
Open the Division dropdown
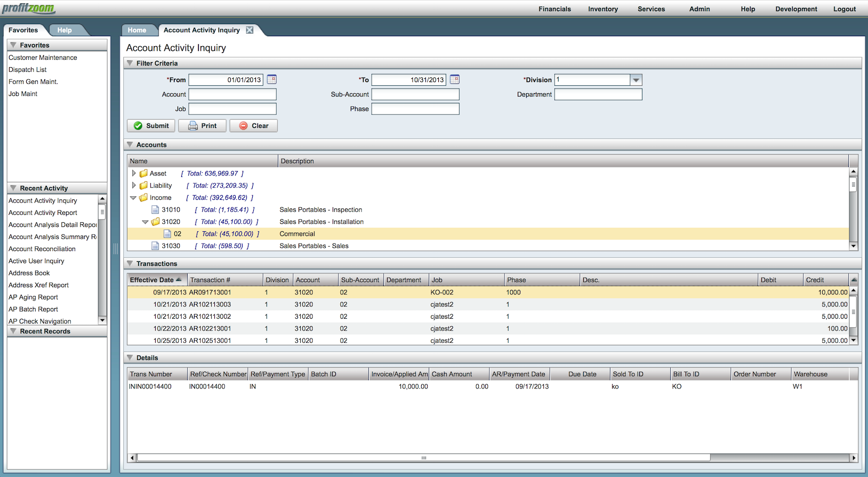(x=636, y=80)
